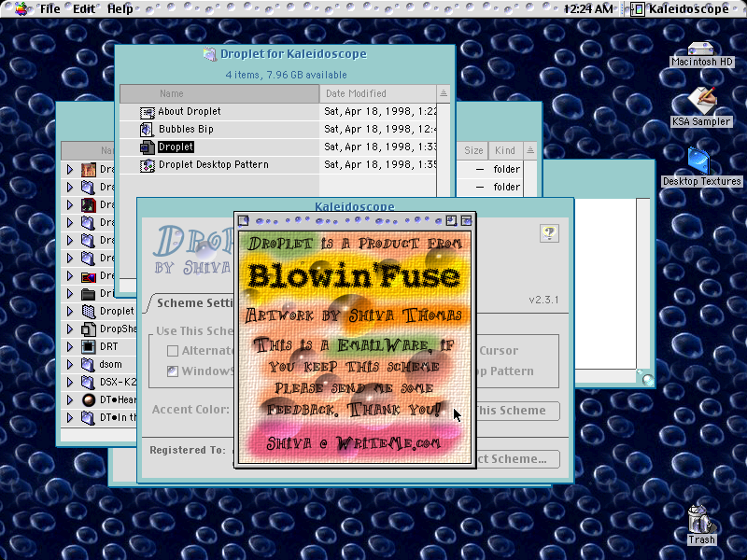Viewport: 747px width, 560px height.
Task: Select the DT•Hear sphere icon
Action: [89, 400]
